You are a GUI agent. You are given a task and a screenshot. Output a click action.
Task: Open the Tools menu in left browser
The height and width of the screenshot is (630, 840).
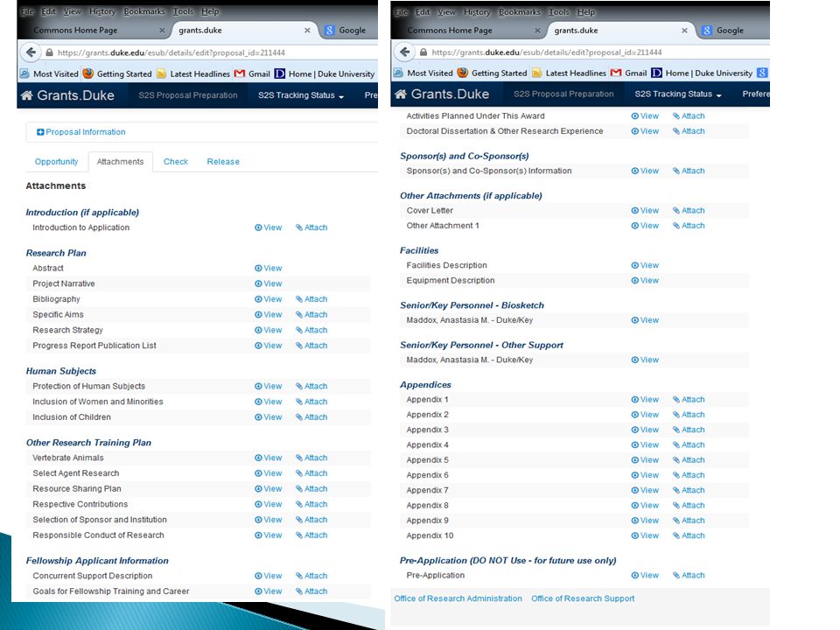pos(183,11)
